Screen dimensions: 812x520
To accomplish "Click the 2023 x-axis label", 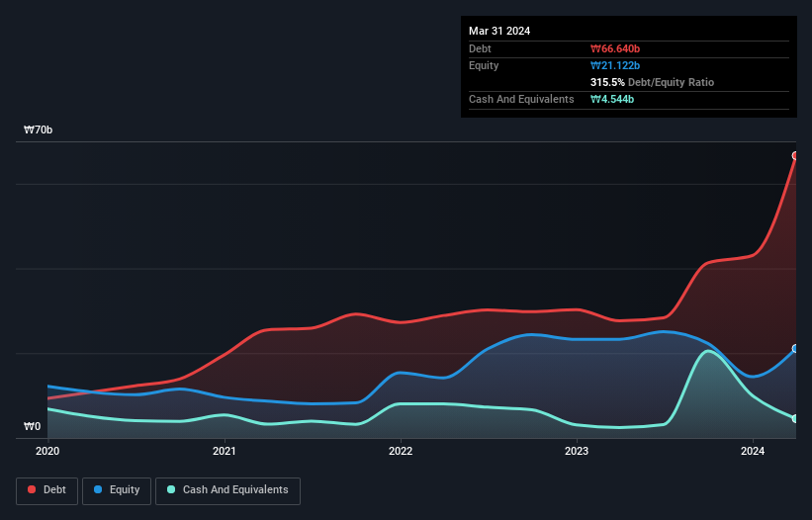I will (577, 451).
